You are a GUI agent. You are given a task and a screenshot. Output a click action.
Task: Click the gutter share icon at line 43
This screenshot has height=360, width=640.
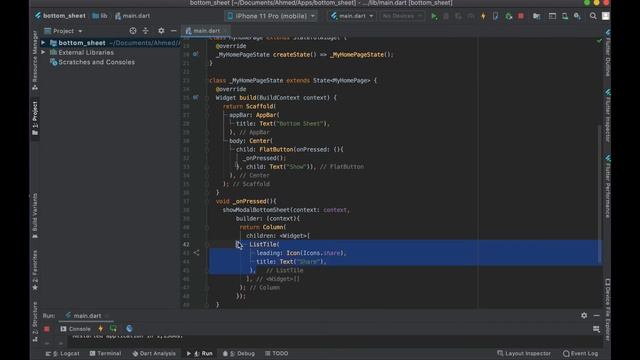click(x=196, y=253)
